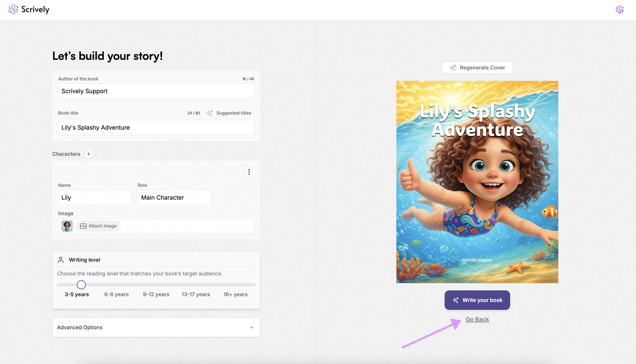Click Lily's character image thumbnail

tap(67, 226)
